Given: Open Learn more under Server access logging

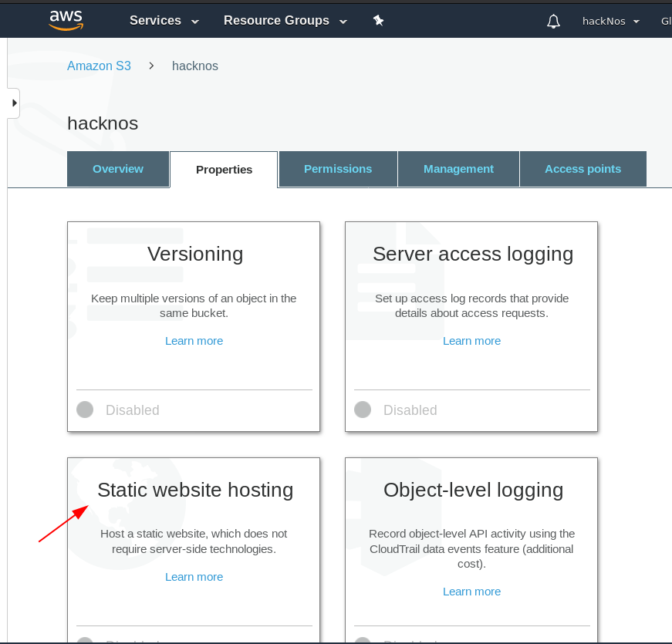Looking at the screenshot, I should click(x=472, y=341).
